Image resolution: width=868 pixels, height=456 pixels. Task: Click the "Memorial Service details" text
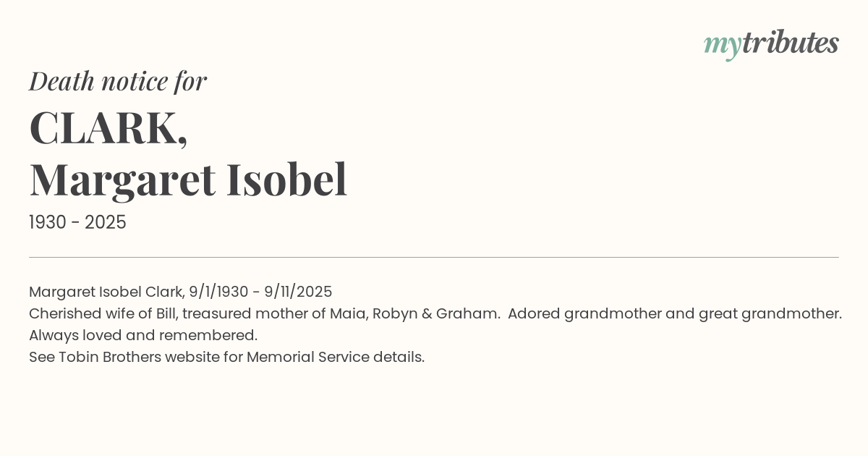tap(334, 357)
